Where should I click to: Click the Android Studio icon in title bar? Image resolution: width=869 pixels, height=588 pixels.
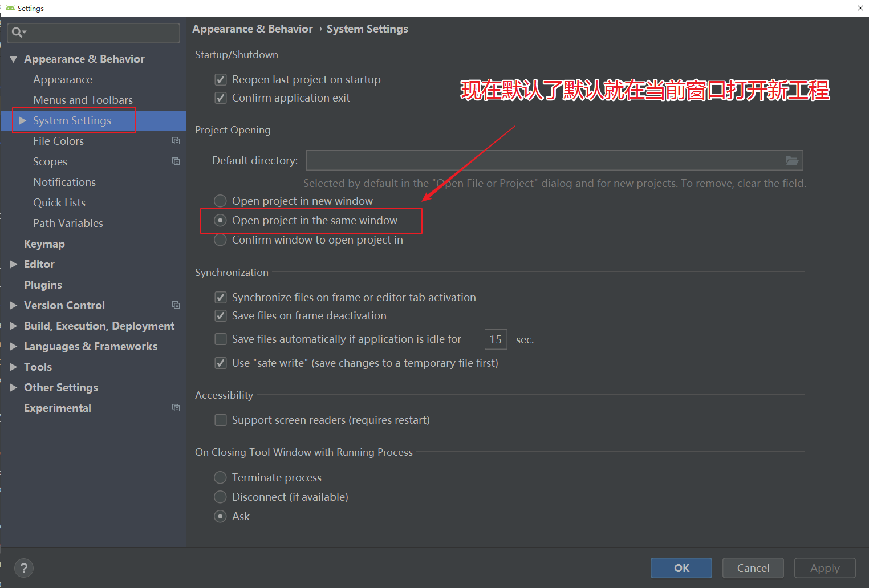(10, 8)
